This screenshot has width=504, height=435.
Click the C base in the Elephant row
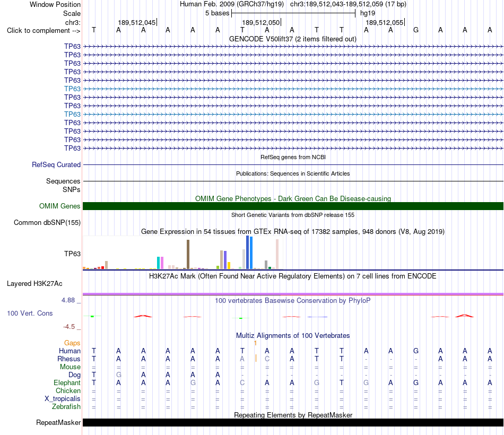click(242, 382)
